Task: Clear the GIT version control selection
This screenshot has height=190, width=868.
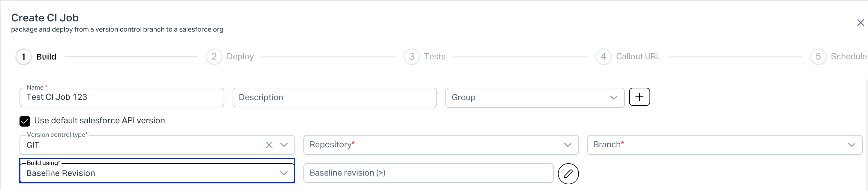Action: coord(269,145)
